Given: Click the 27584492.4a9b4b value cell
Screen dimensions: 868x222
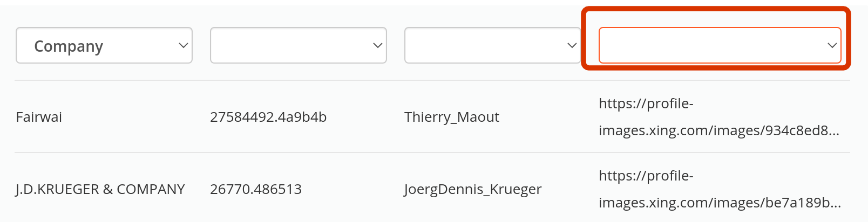Looking at the screenshot, I should (268, 117).
